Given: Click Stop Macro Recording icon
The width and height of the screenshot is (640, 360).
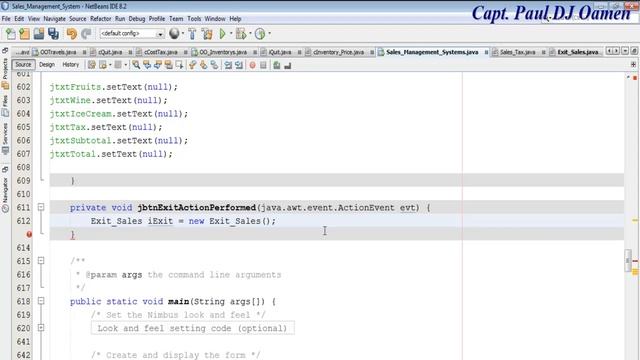Looking at the screenshot, I should (263, 65).
